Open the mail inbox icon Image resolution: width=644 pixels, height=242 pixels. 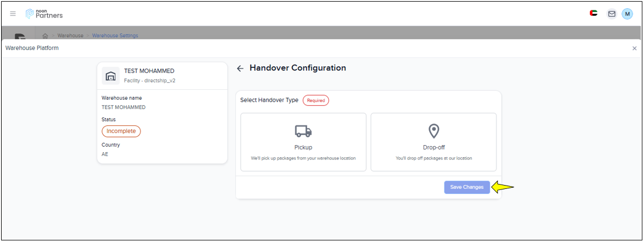tap(612, 14)
